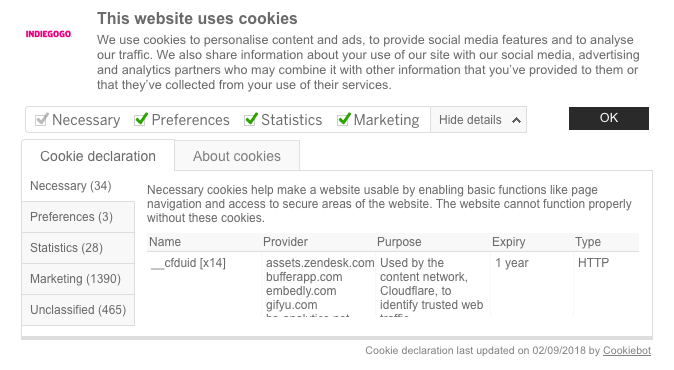
Task: Show the Statistics (28) cookie list
Action: pos(78,248)
